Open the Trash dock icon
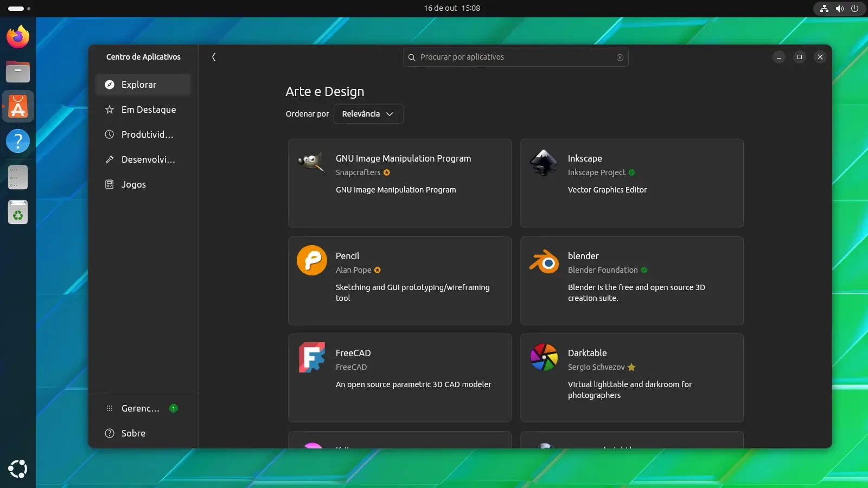The height and width of the screenshot is (488, 868). click(x=18, y=212)
